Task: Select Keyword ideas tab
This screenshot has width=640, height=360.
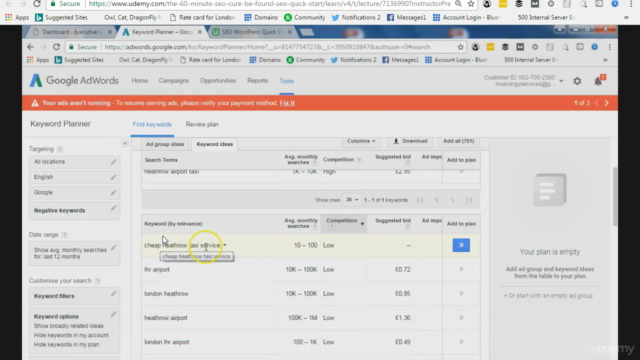Action: click(x=215, y=144)
